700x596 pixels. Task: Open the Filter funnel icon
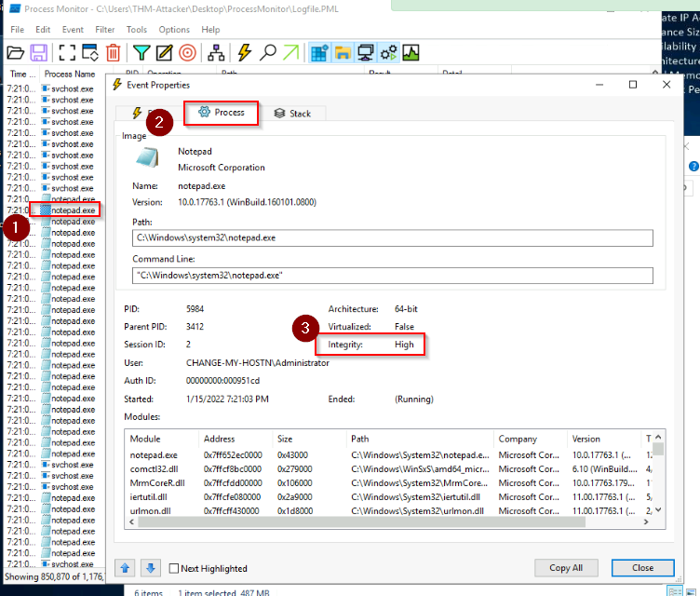tap(141, 53)
